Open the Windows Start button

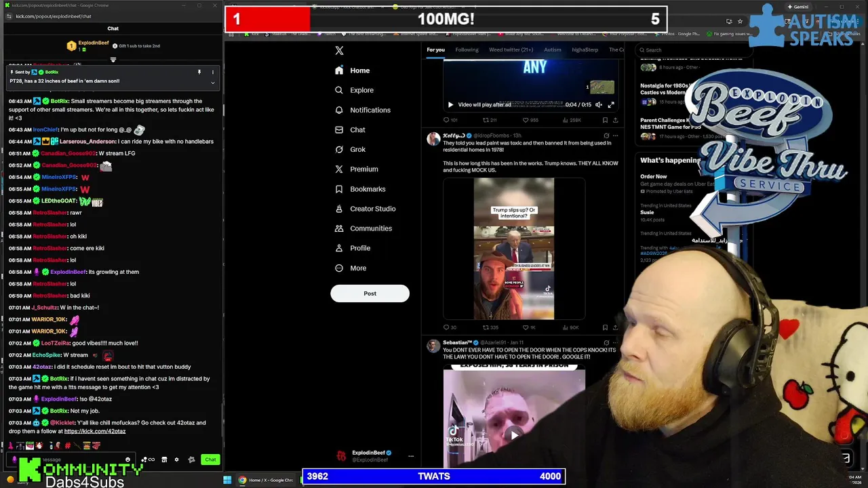click(x=227, y=480)
